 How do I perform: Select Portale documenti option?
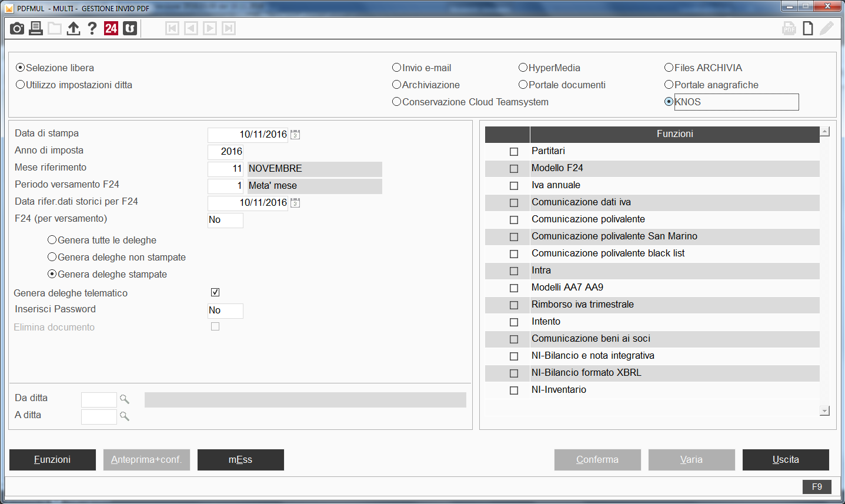[523, 85]
